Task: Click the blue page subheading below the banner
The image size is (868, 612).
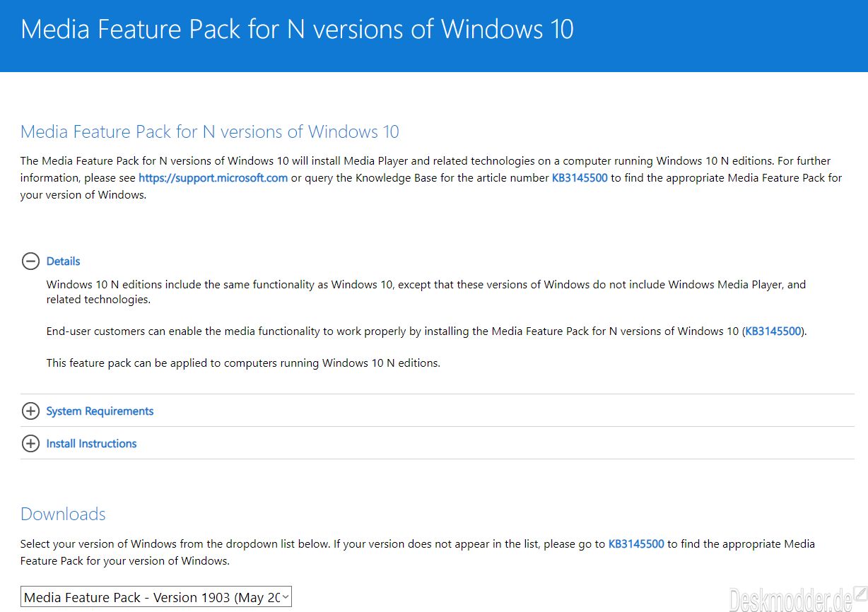Action: [209, 132]
